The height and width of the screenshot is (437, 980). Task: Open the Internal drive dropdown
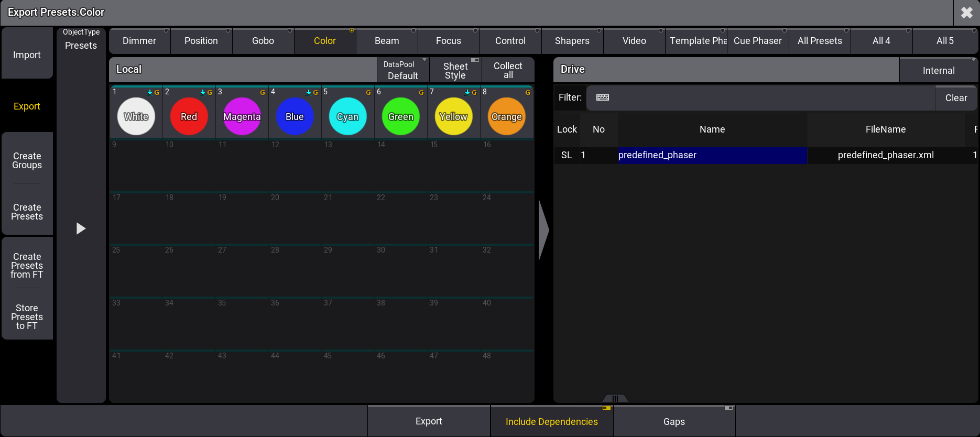[938, 70]
